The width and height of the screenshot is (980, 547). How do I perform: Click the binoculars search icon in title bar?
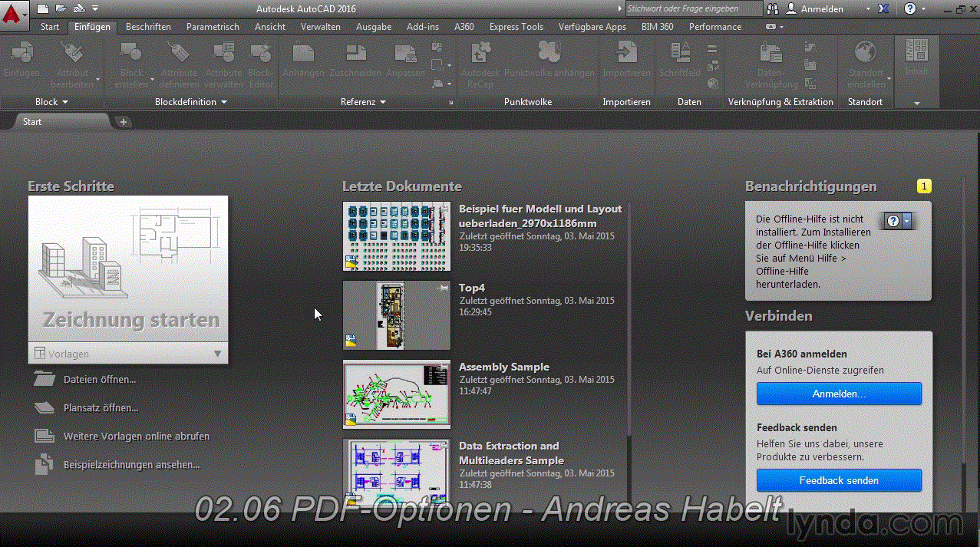(x=773, y=8)
